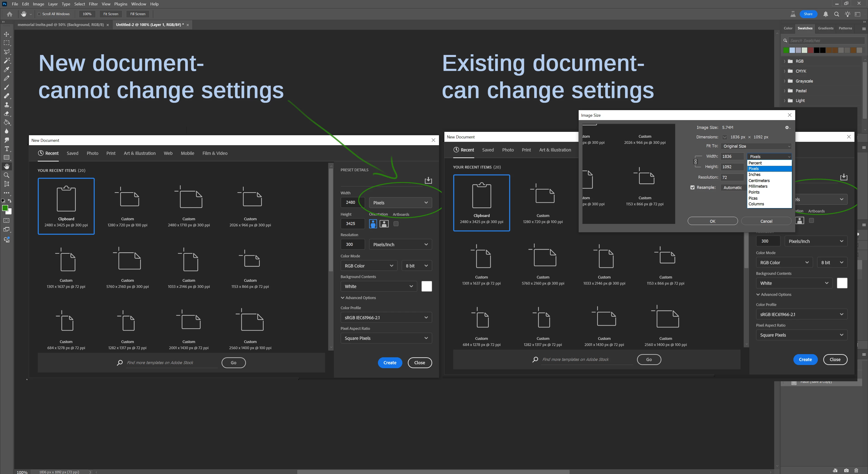
Task: Activate the Zoom tool
Action: (x=6, y=175)
